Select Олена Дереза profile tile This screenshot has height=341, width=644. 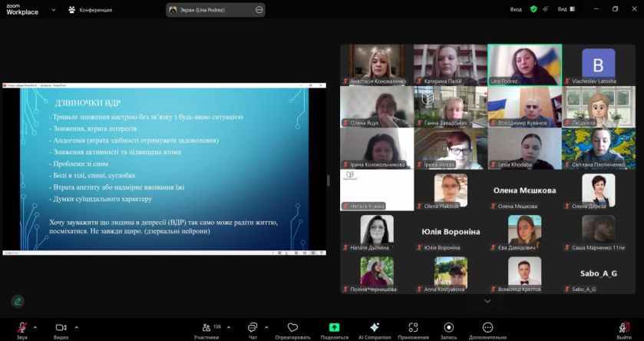point(599,190)
